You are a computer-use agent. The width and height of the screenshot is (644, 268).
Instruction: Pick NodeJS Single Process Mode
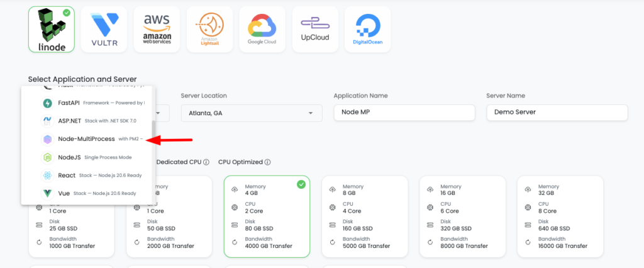pyautogui.click(x=87, y=157)
